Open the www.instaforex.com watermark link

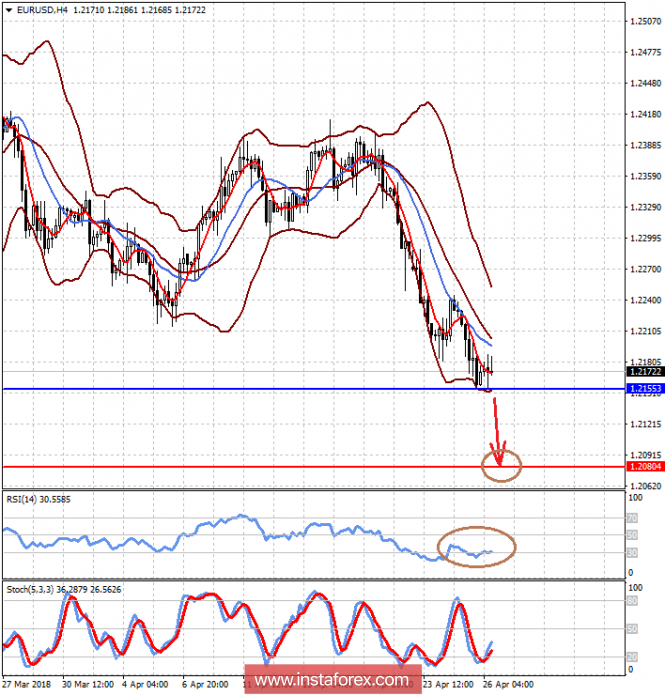[330, 678]
